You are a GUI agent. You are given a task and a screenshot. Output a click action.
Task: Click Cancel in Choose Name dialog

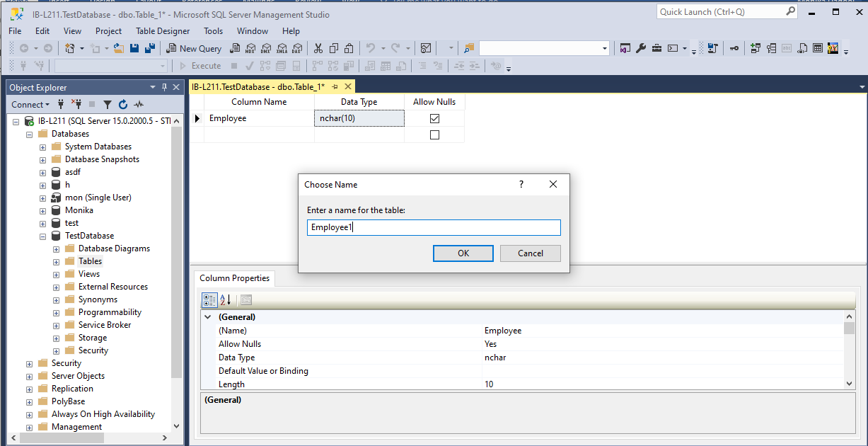click(x=531, y=253)
